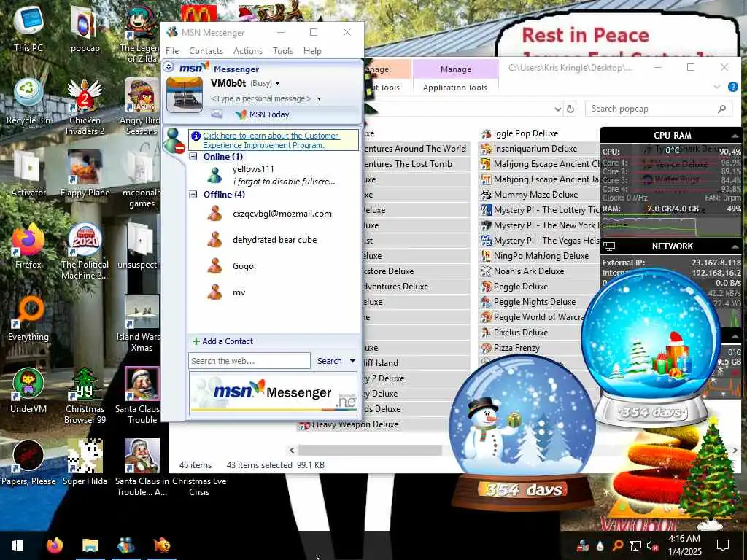The width and height of the screenshot is (747, 560).
Task: Open the notification center icon
Action: click(723, 545)
